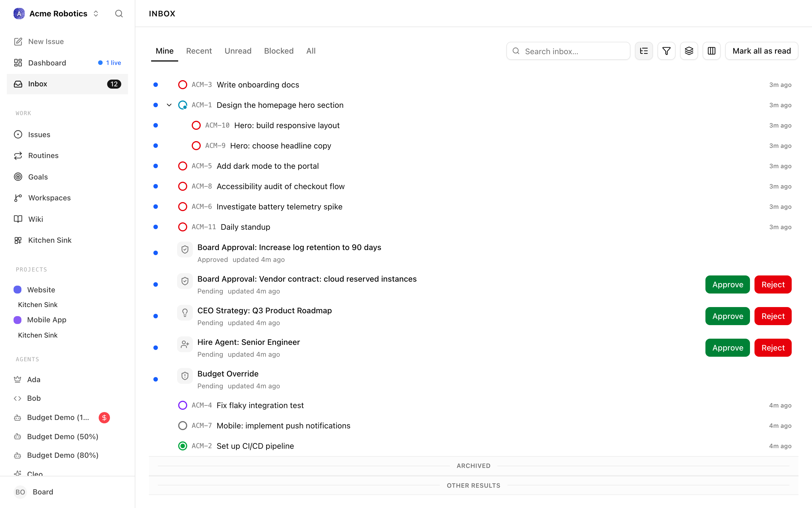
Task: Click into the Search inbox field
Action: click(x=568, y=51)
